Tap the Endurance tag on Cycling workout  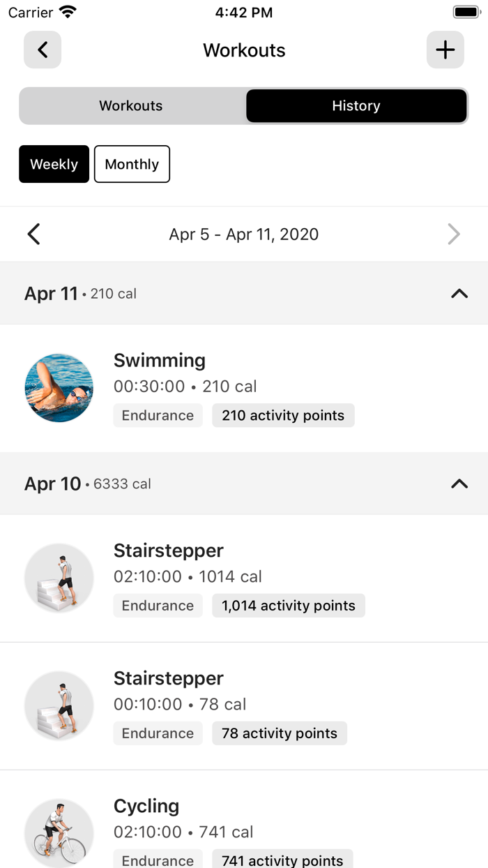[x=158, y=858]
